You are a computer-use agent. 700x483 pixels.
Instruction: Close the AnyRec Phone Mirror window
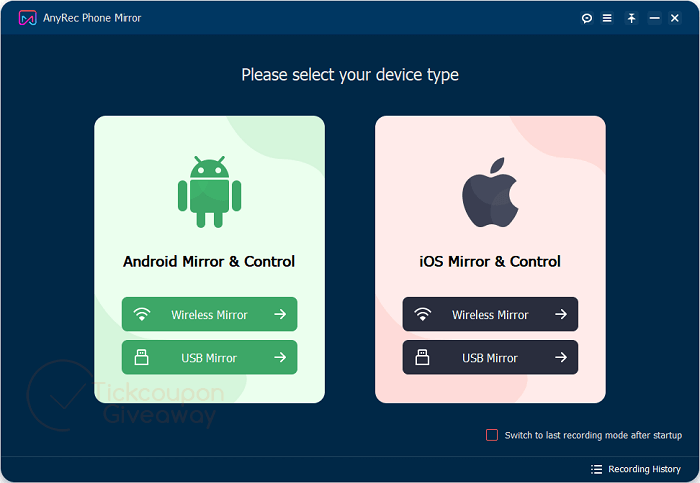(x=675, y=18)
